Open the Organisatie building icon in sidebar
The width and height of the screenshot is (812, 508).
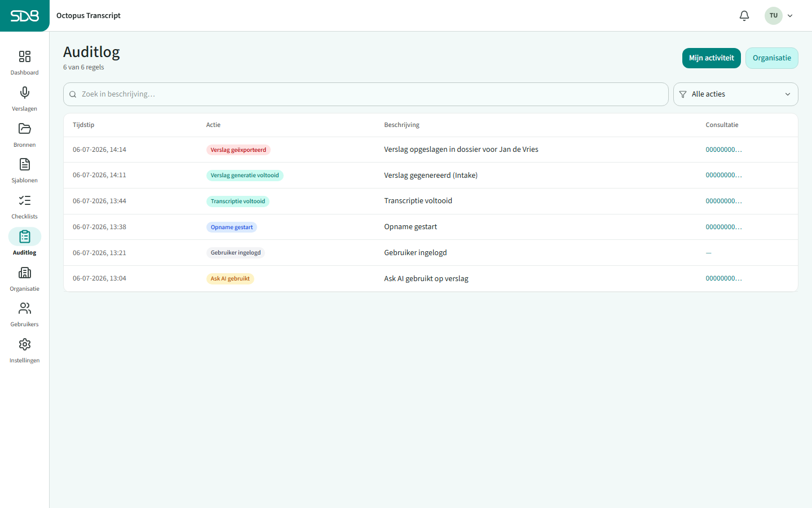click(25, 273)
